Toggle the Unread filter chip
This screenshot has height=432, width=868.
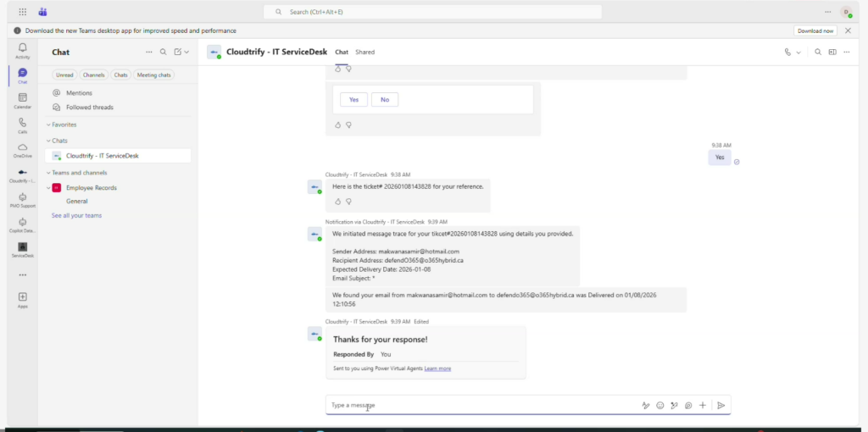point(64,75)
